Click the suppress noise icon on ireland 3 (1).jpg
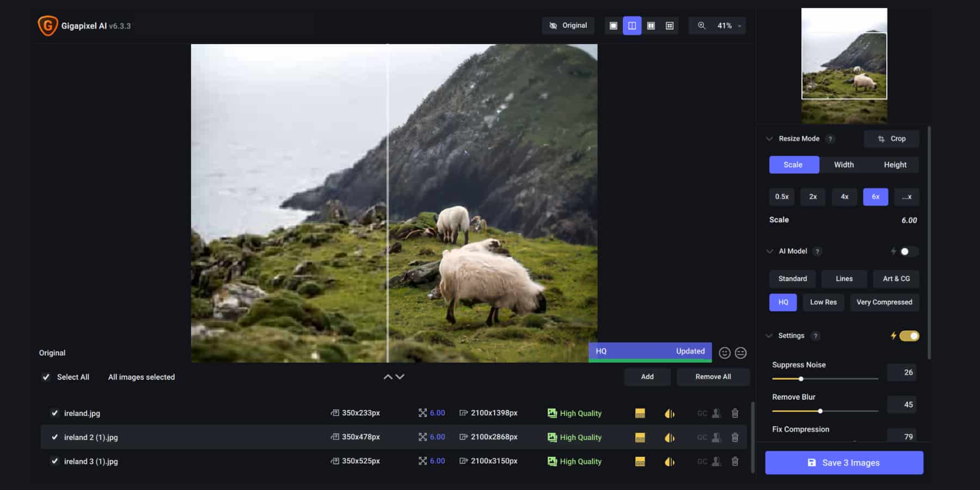The height and width of the screenshot is (490, 980). (640, 461)
